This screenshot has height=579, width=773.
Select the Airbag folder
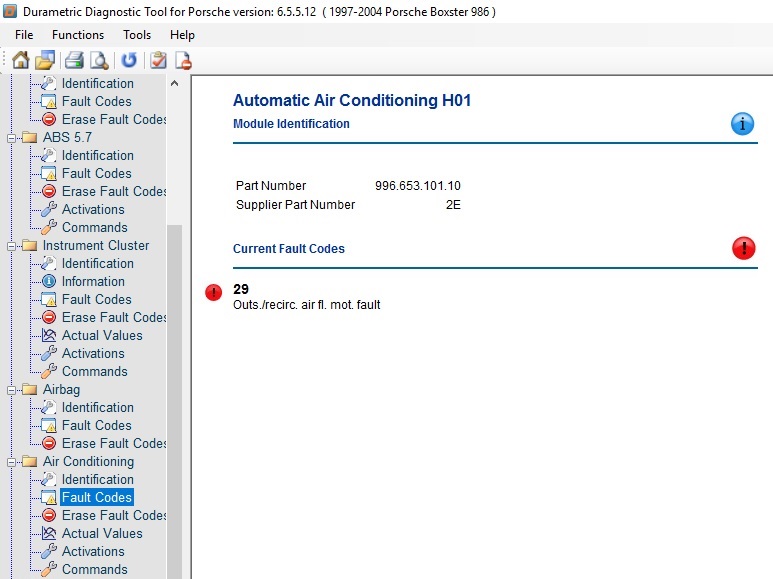[61, 389]
